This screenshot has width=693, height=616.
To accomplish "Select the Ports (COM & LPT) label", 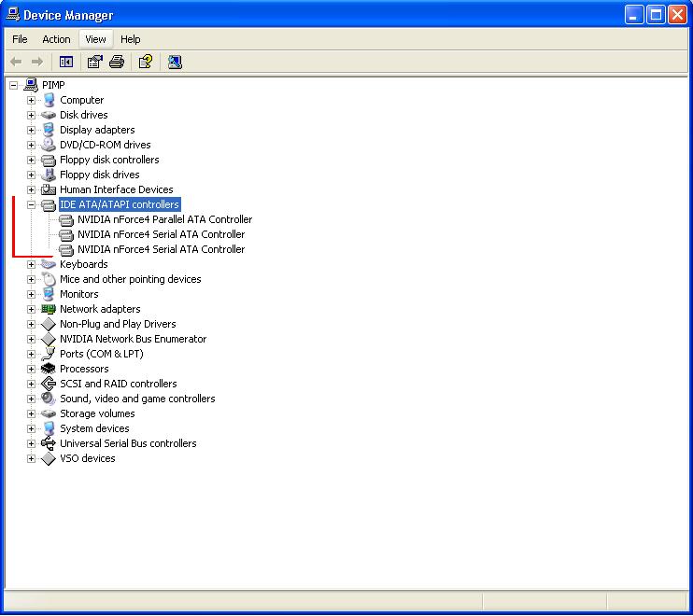I will click(x=102, y=354).
